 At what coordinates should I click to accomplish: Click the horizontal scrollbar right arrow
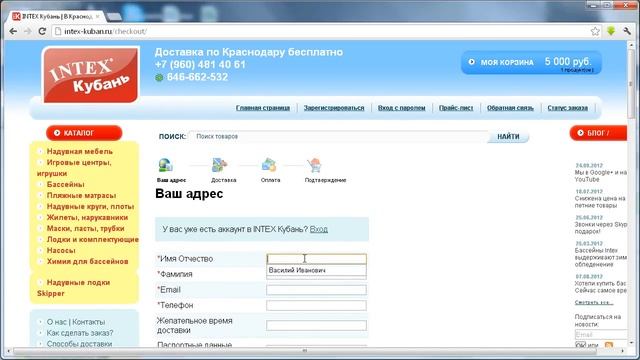click(x=622, y=351)
